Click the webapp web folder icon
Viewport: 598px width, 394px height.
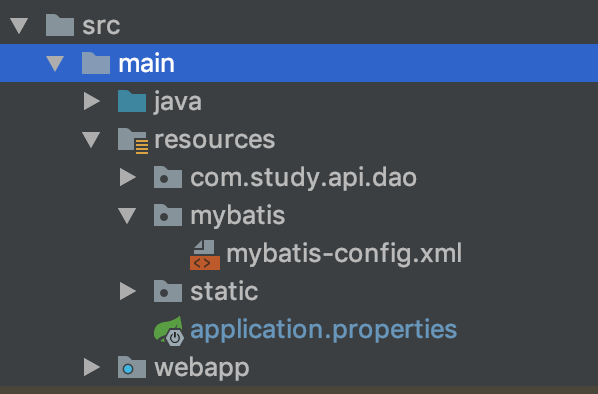click(x=132, y=367)
